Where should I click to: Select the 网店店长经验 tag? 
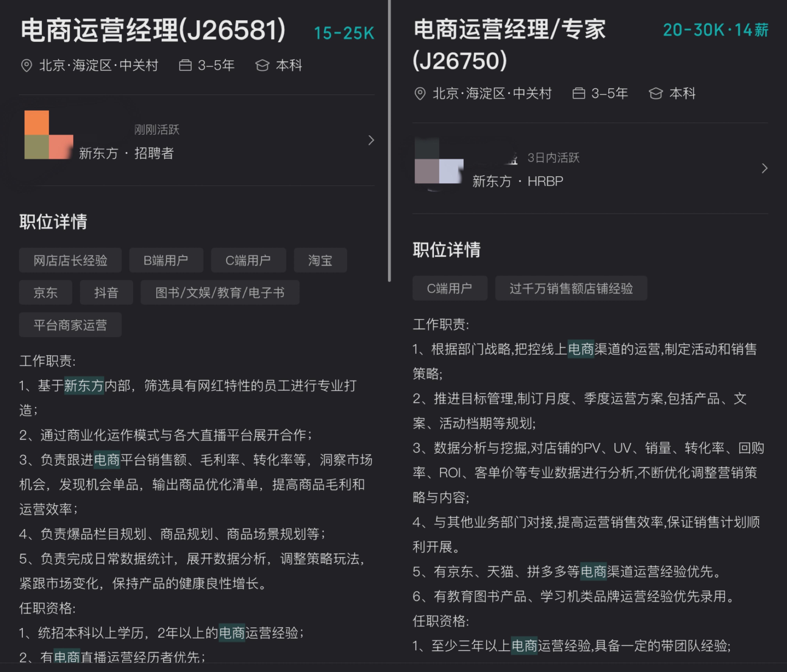[x=70, y=261]
